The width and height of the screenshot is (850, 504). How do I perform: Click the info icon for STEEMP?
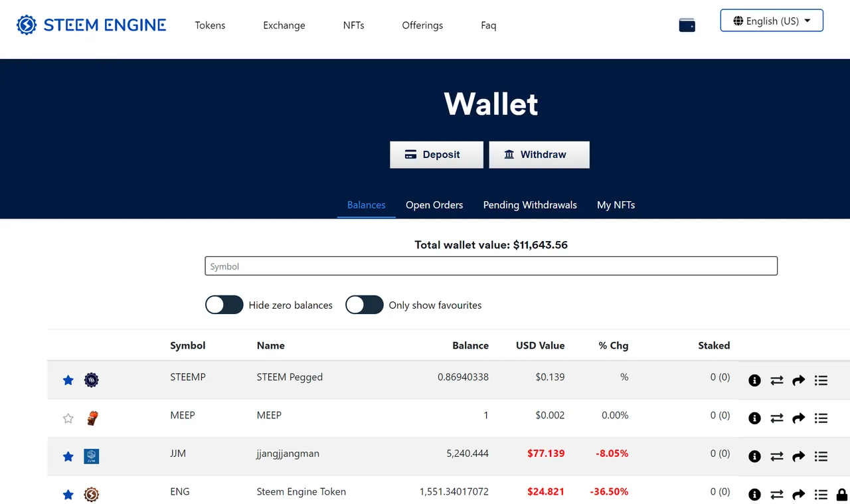tap(754, 380)
